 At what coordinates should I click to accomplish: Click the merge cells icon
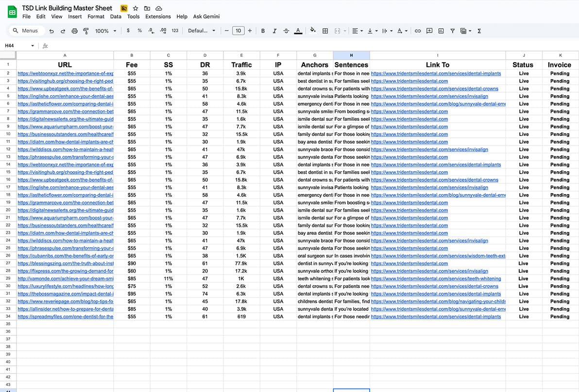[337, 31]
